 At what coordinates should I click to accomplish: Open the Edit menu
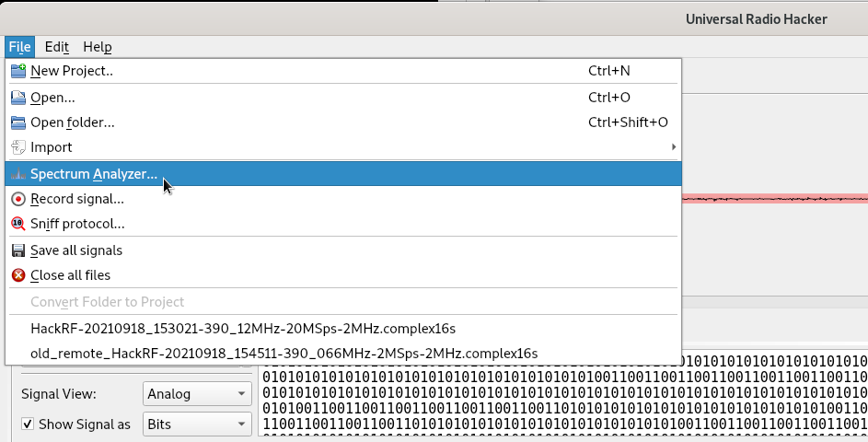57,47
